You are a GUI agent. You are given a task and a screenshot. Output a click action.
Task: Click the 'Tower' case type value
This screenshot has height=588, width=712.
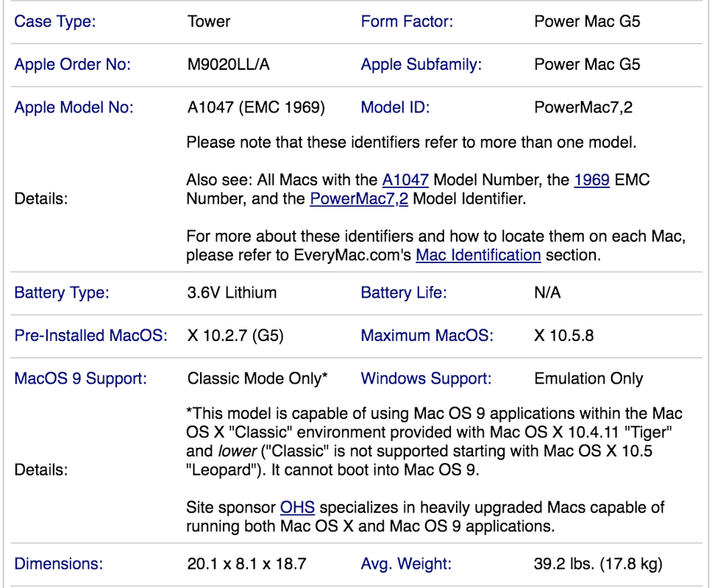coord(209,21)
